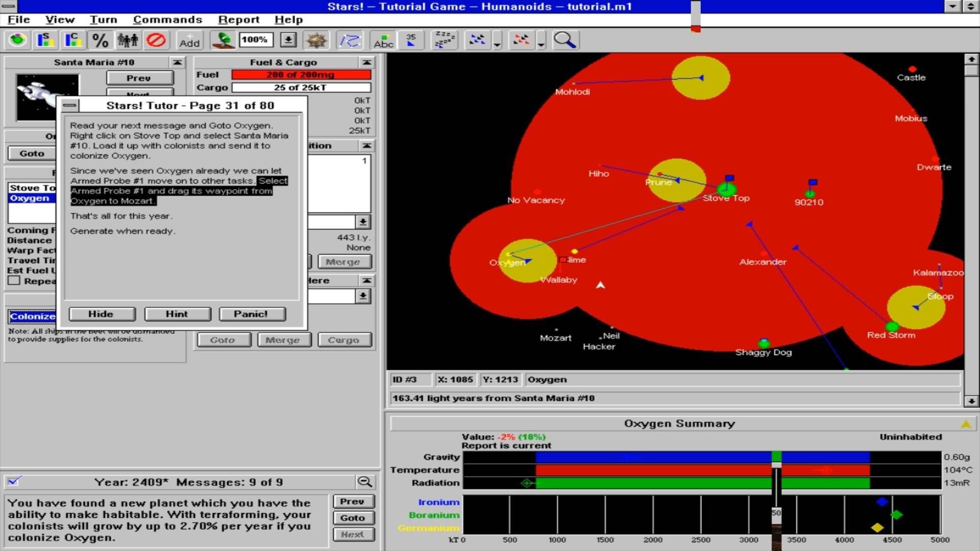Toggle idle fleets filter (zzz)

click(444, 40)
